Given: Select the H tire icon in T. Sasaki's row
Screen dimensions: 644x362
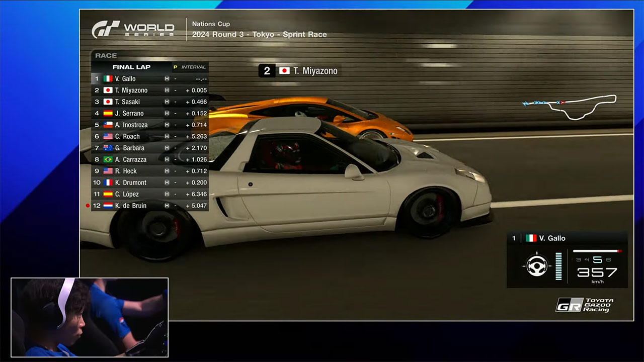Looking at the screenshot, I should 167,102.
